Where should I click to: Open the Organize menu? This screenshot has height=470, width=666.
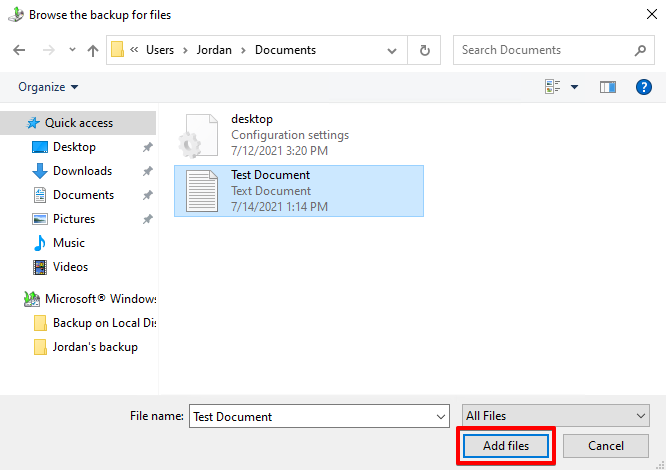pos(48,87)
